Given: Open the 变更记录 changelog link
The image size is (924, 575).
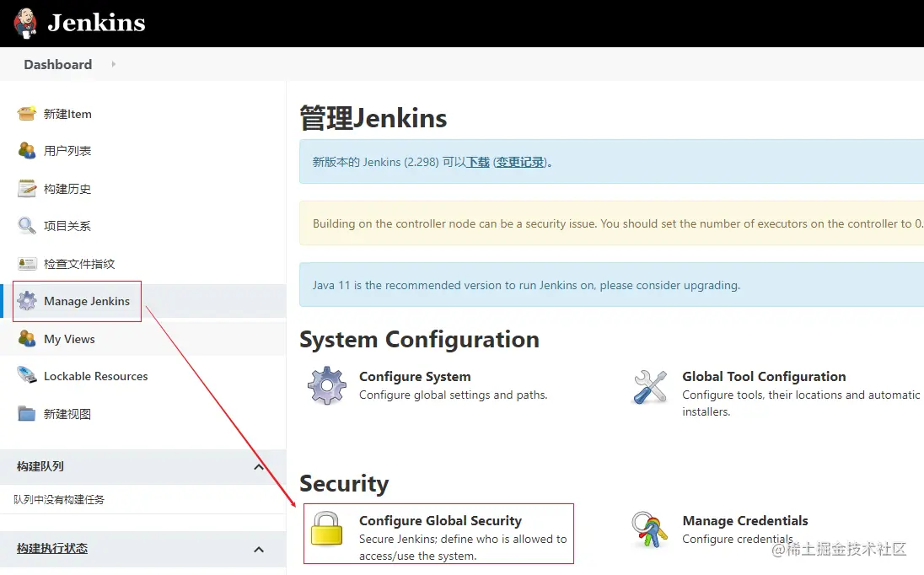Looking at the screenshot, I should [519, 162].
